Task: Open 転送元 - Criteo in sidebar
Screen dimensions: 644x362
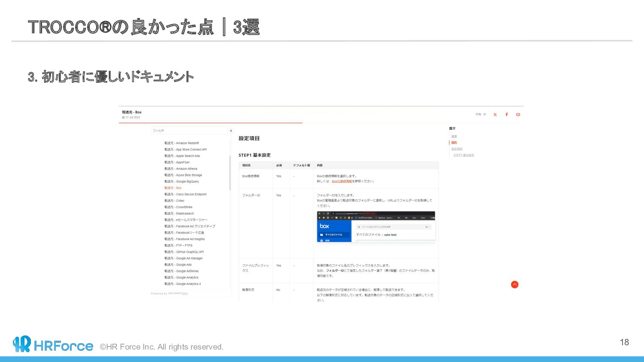Action: click(174, 201)
